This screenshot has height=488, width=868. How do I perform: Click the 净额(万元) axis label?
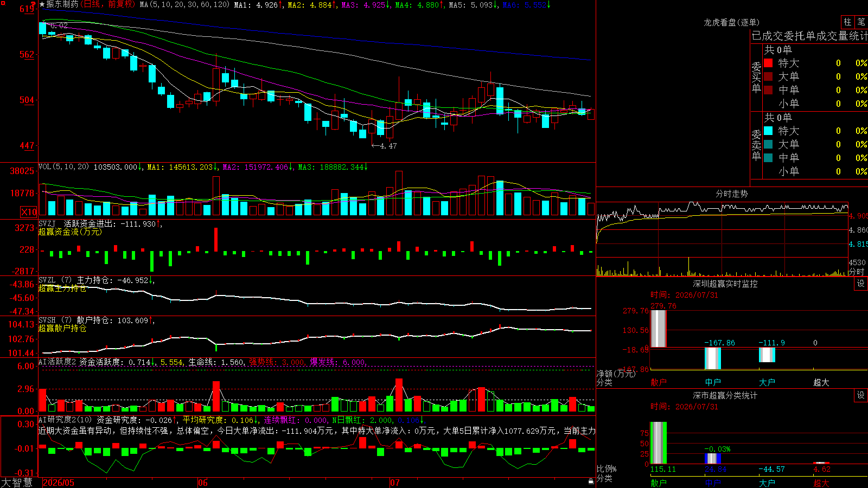(x=616, y=374)
